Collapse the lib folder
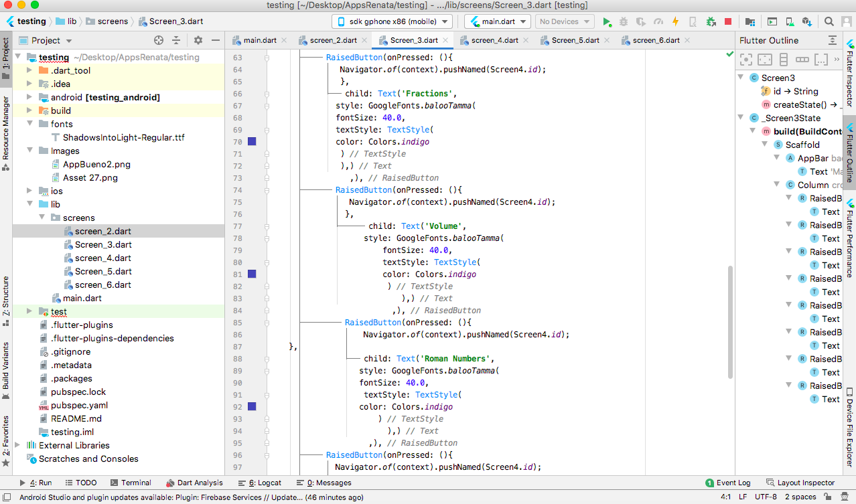This screenshot has height=504, width=856. tap(29, 204)
